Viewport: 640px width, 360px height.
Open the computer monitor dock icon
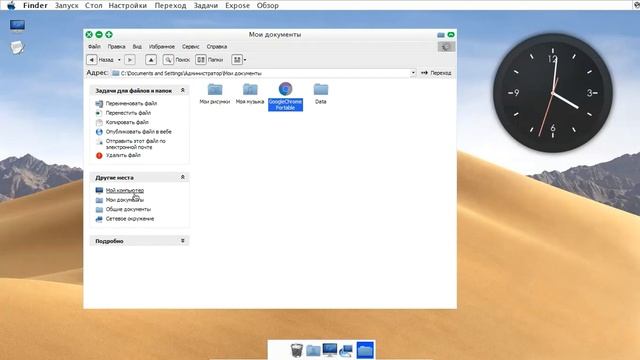point(330,350)
